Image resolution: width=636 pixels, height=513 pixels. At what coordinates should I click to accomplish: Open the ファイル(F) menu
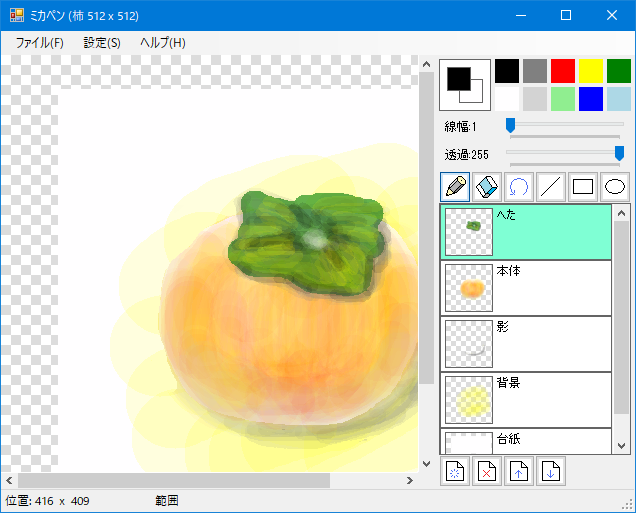point(39,43)
